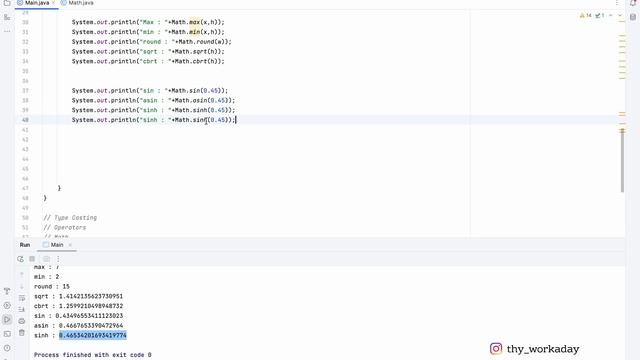640x360 pixels.
Task: Click the '// Type Casting' comment line
Action: click(x=70, y=218)
